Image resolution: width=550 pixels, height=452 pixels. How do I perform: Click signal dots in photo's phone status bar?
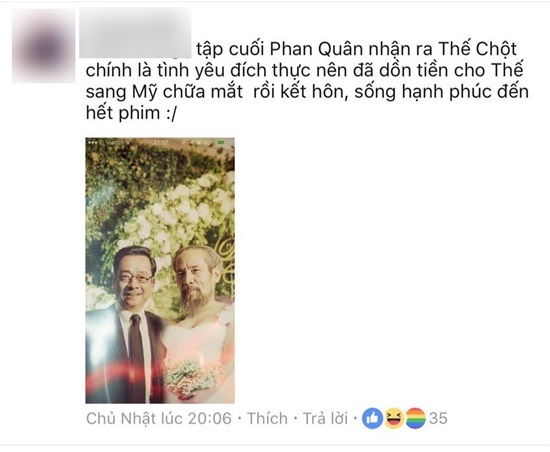(92, 142)
